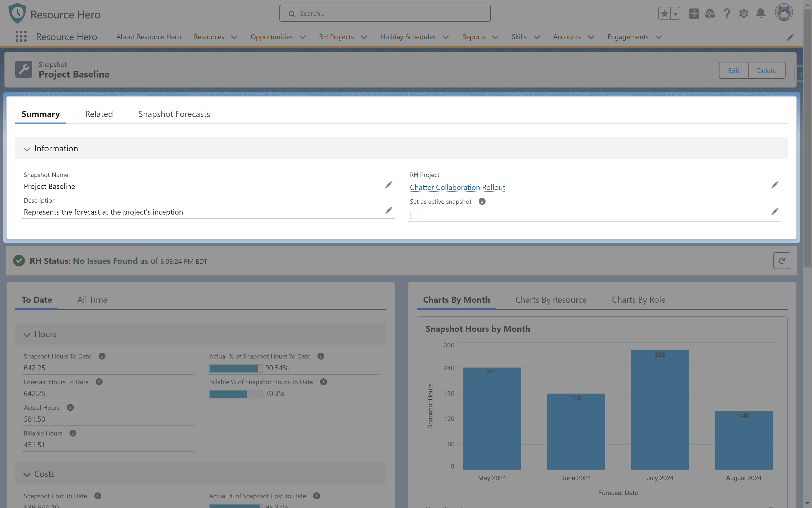Open the user profile avatar
Viewport: 812px width, 508px height.
784,12
